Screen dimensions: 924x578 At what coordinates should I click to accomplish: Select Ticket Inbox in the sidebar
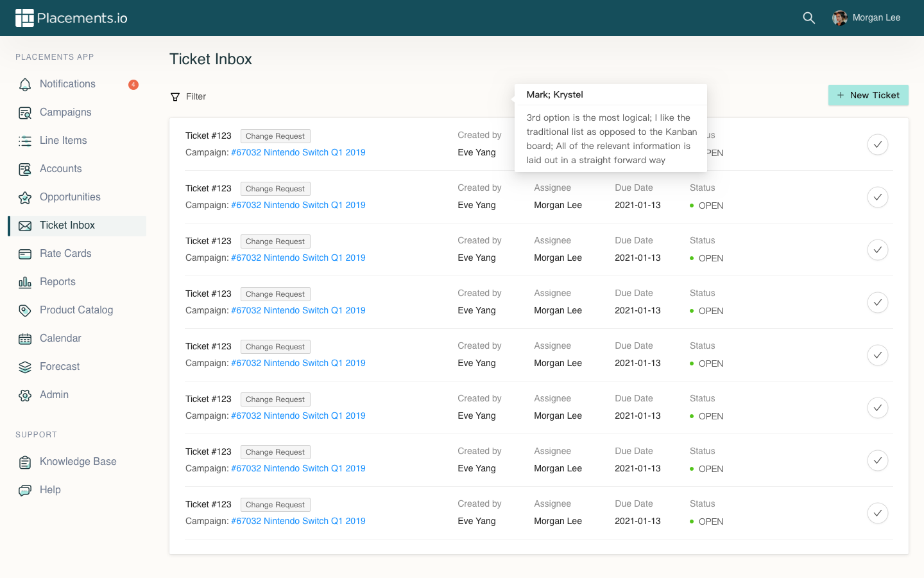tap(67, 225)
